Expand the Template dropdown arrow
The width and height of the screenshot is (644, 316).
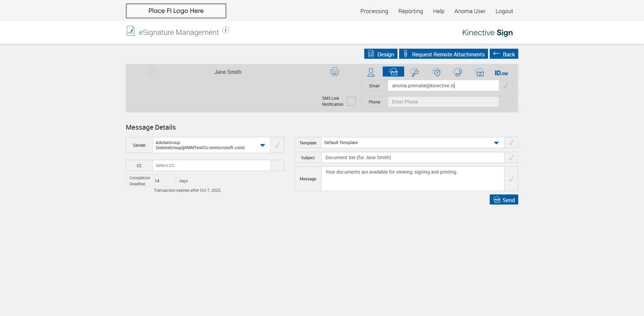496,143
